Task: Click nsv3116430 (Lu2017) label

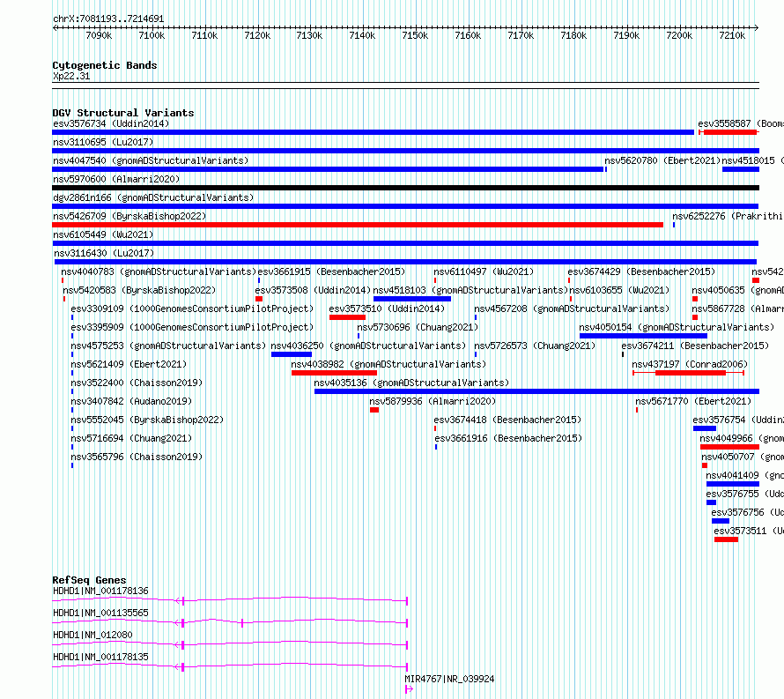Action: coord(104,253)
